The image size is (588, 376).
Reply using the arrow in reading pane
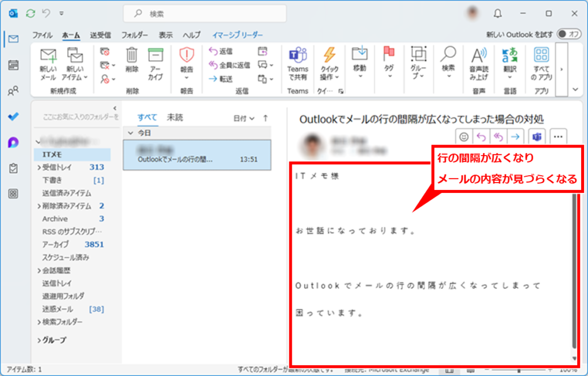pos(481,137)
